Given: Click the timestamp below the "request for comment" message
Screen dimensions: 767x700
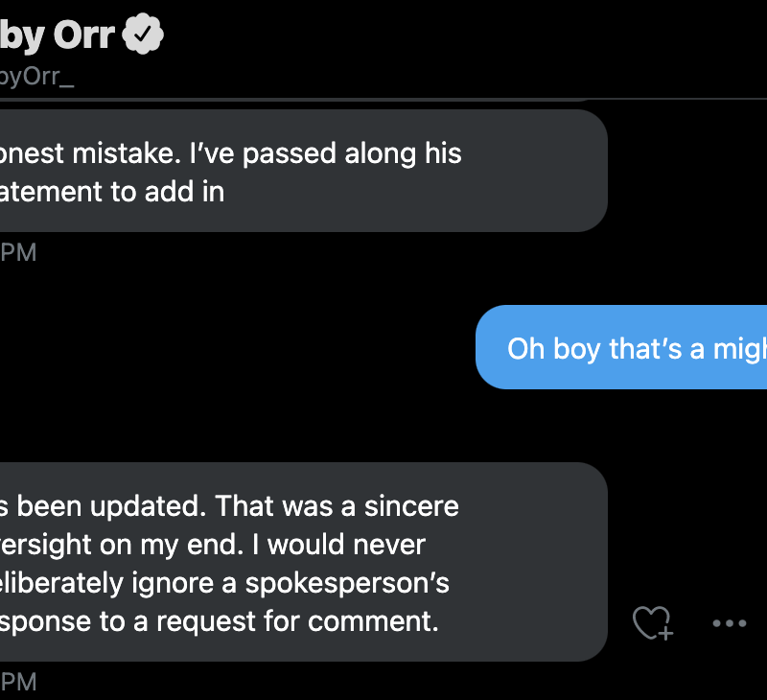Looking at the screenshot, I should (18, 682).
